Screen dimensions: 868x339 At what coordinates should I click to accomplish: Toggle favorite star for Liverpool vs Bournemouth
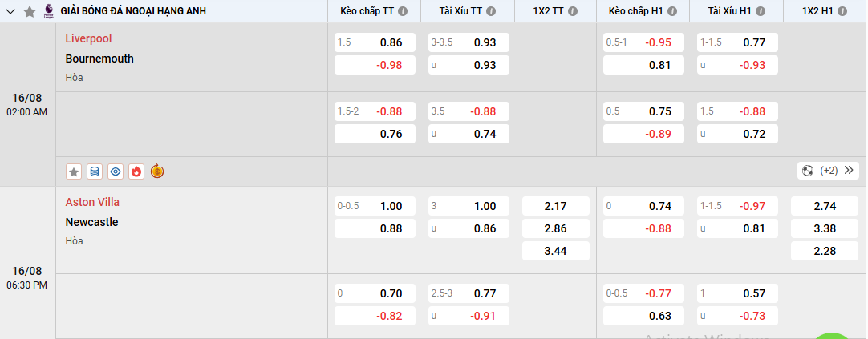74,171
